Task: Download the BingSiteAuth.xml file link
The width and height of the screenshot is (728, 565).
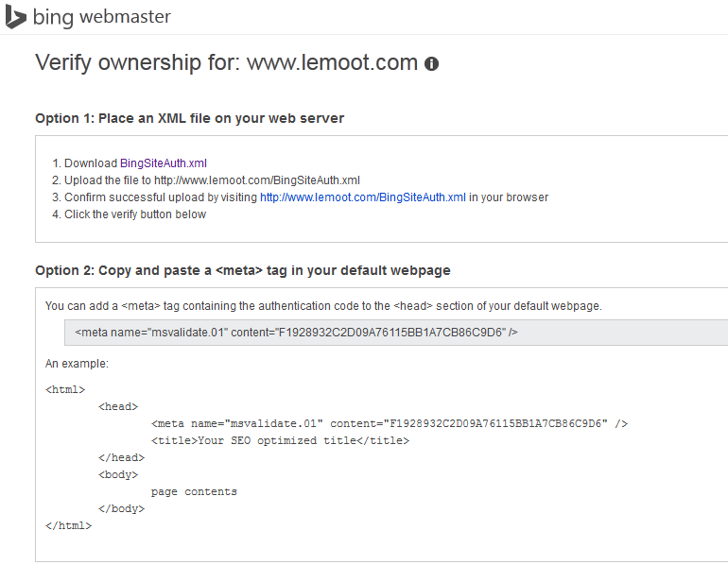Action: tap(164, 163)
